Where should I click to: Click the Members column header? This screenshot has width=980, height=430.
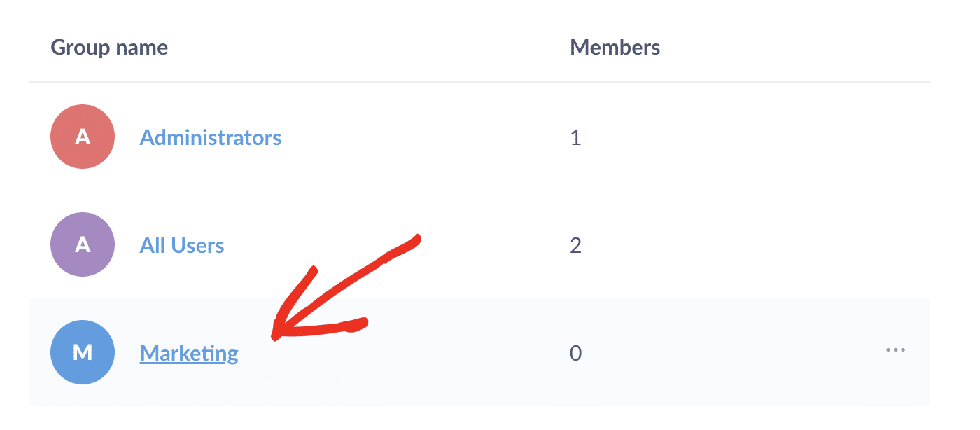pyautogui.click(x=615, y=47)
